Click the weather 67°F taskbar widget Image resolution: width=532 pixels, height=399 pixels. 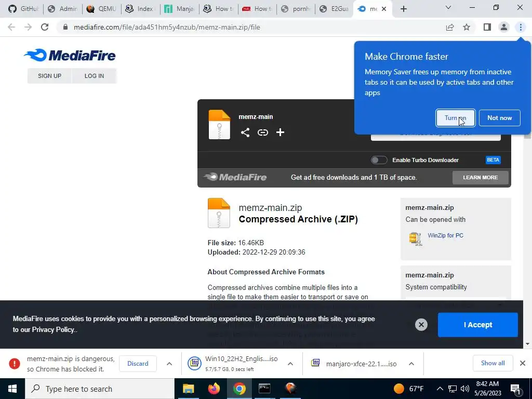click(409, 389)
